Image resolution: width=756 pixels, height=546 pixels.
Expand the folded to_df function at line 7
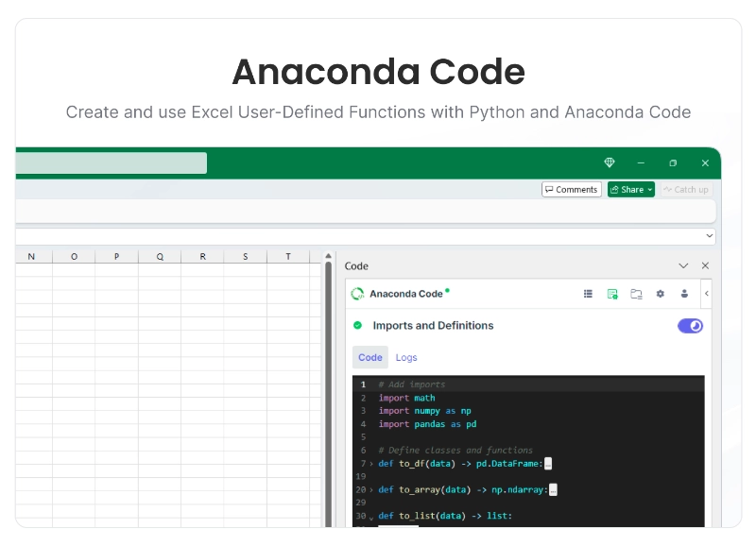pos(371,464)
